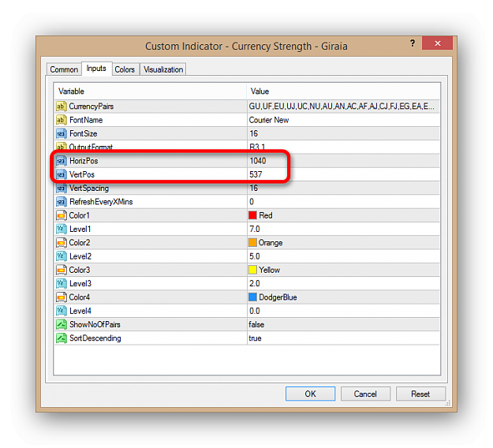This screenshot has width=493, height=448.
Task: Click the Color4 color type icon
Action: coord(62,297)
